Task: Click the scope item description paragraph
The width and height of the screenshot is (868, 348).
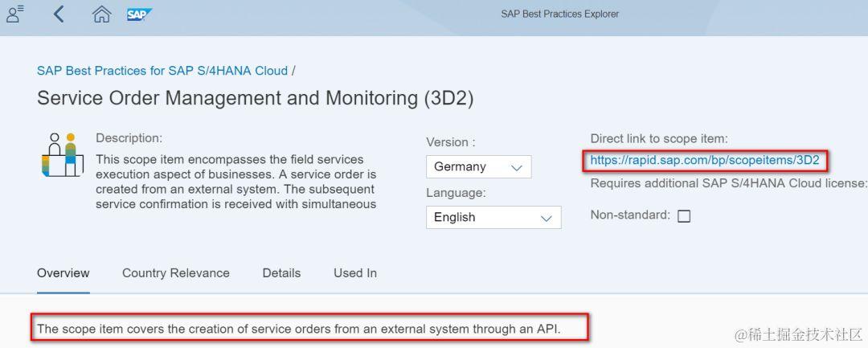Action: [x=236, y=182]
